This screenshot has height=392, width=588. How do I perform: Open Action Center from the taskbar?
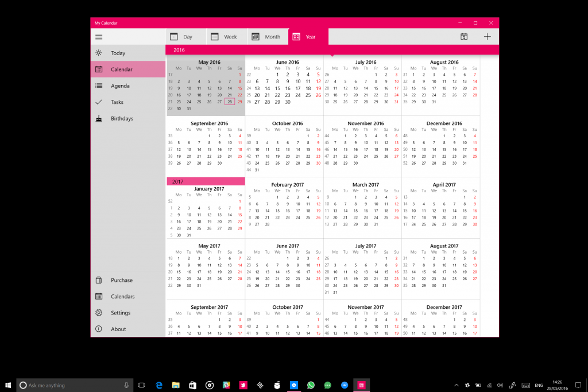click(579, 385)
